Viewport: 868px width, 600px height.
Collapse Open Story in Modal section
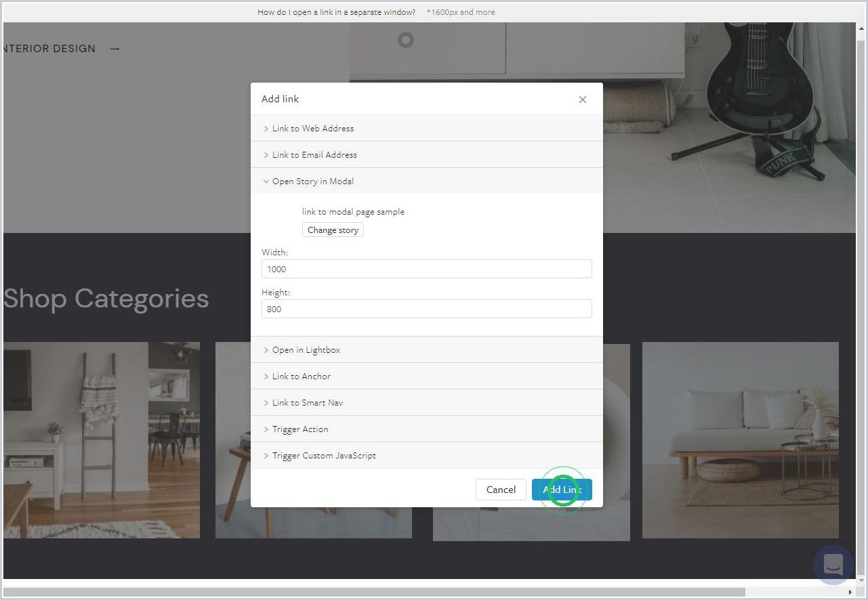click(x=426, y=181)
